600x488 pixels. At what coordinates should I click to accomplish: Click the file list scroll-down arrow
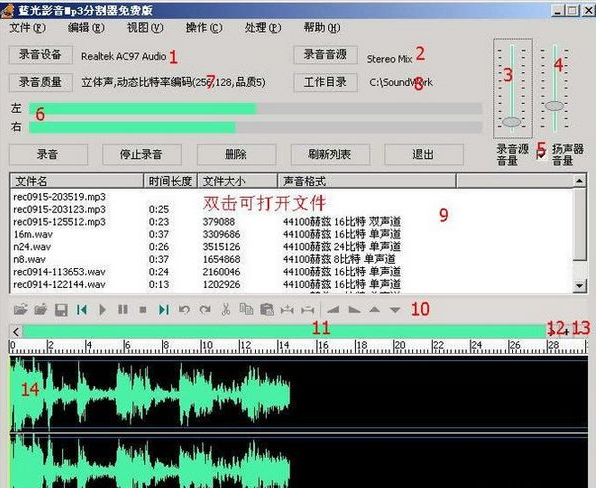click(x=580, y=286)
